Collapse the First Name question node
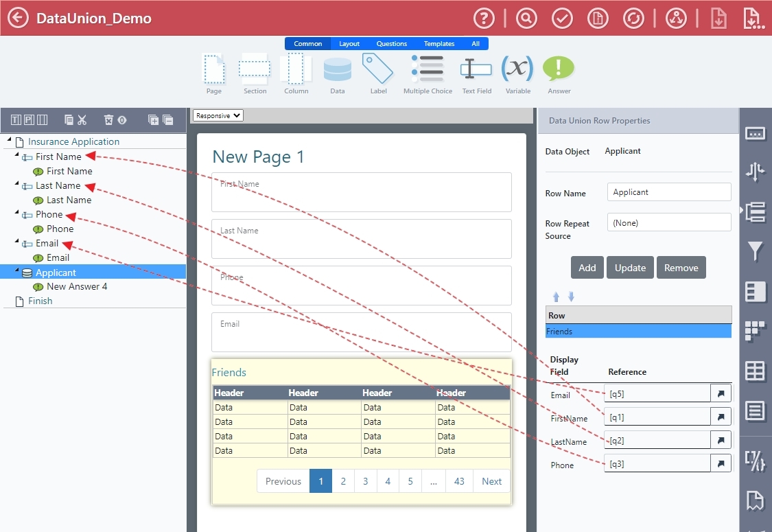The image size is (772, 532). tap(16, 155)
